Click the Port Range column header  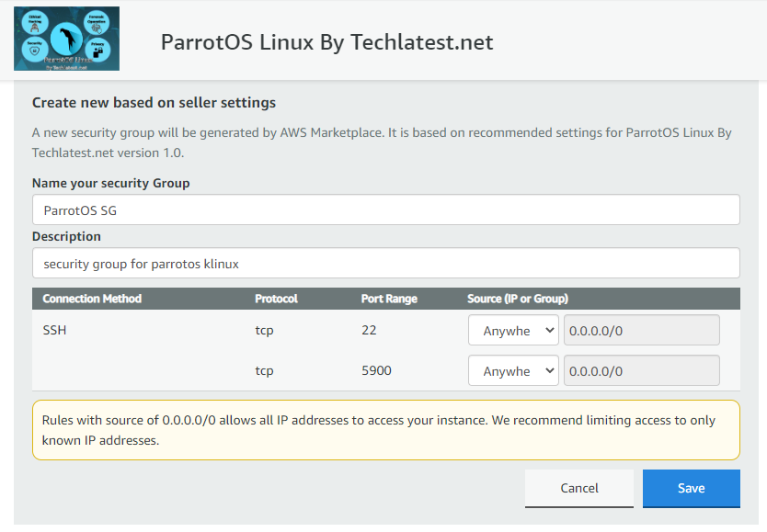click(389, 299)
